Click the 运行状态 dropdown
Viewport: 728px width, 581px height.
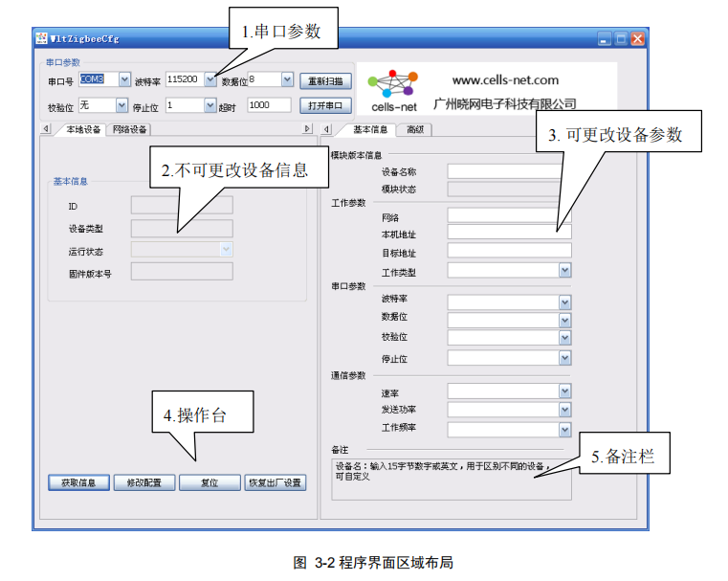coord(182,250)
